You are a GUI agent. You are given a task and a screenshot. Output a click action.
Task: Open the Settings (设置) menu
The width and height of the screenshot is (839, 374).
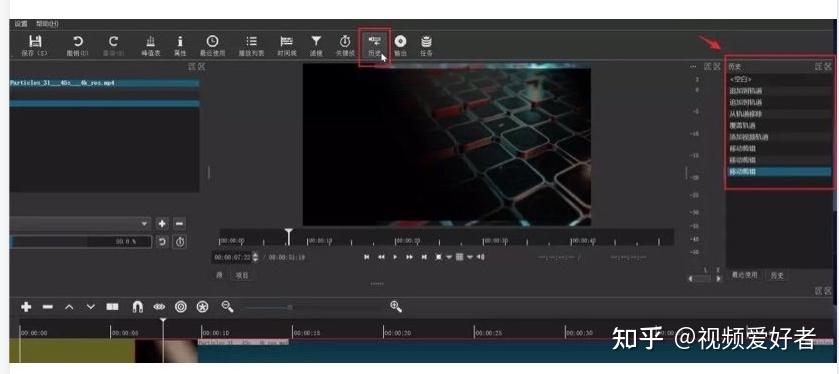[20, 24]
